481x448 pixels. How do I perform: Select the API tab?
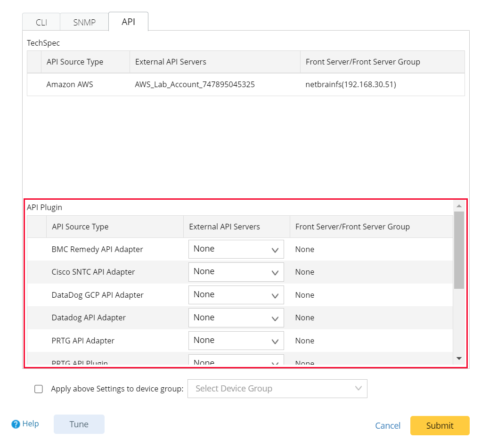pos(128,21)
